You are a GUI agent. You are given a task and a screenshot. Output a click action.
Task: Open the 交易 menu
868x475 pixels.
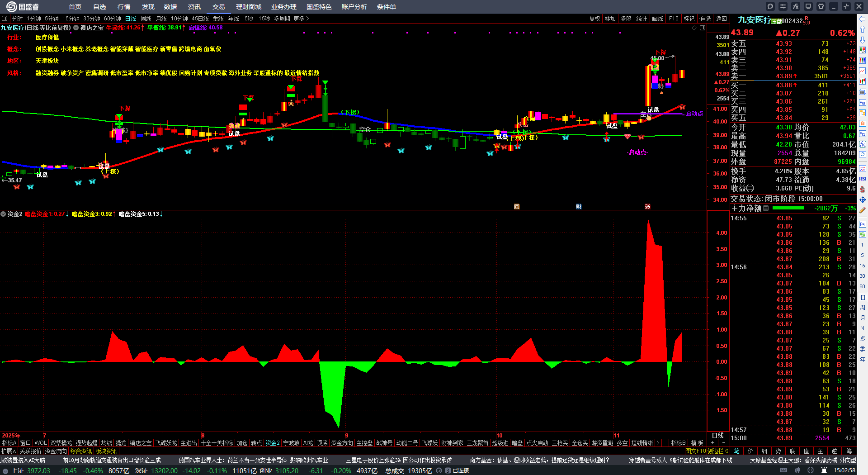(219, 7)
